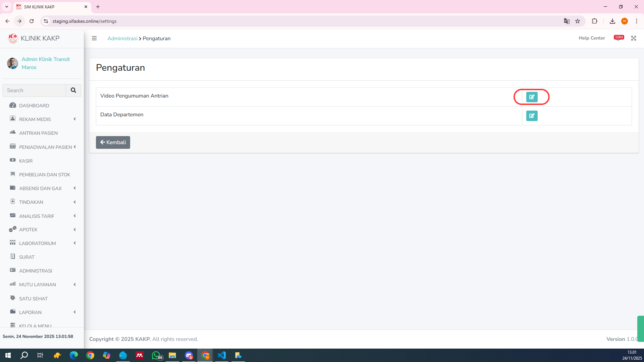The width and height of the screenshot is (644, 362).
Task: Bookmark this page with star icon
Action: [x=578, y=21]
